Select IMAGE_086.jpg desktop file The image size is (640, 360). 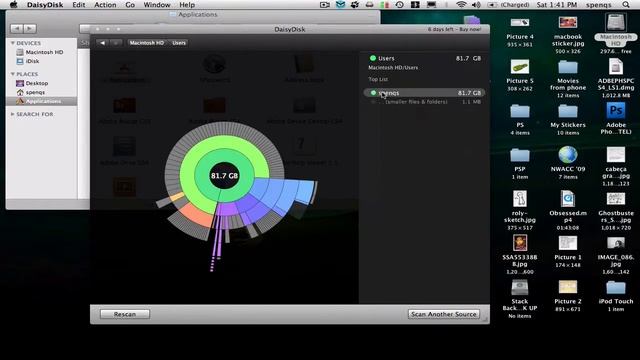coord(616,243)
